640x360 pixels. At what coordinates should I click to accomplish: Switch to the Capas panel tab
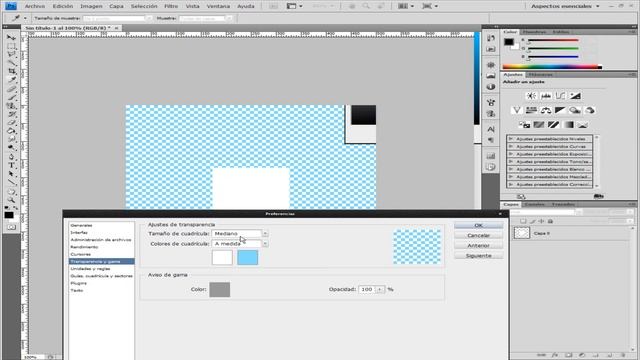(511, 204)
